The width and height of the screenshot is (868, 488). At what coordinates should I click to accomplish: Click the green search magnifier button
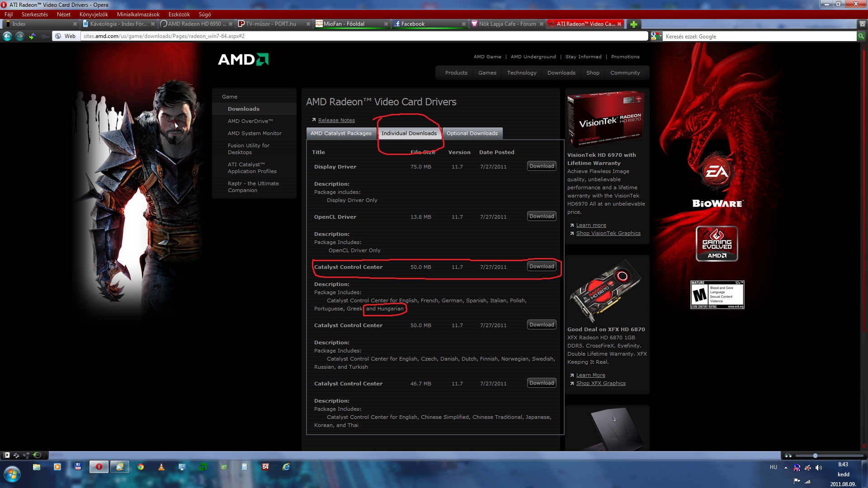(x=861, y=36)
